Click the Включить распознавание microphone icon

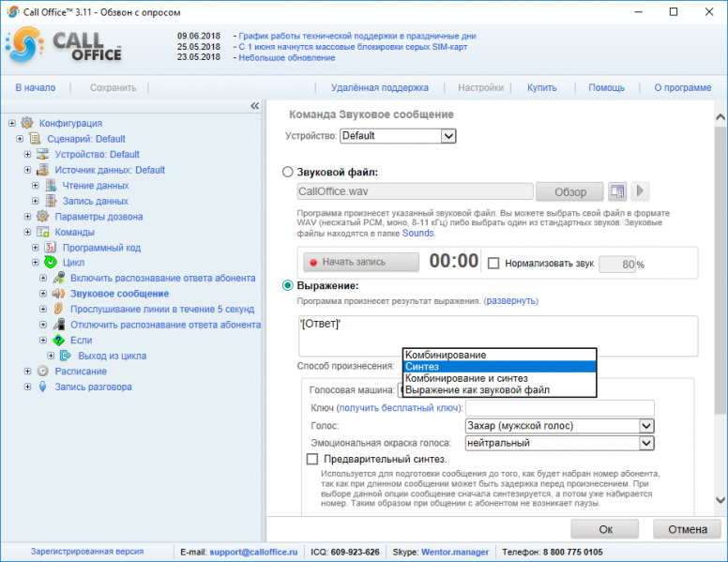pos(58,278)
